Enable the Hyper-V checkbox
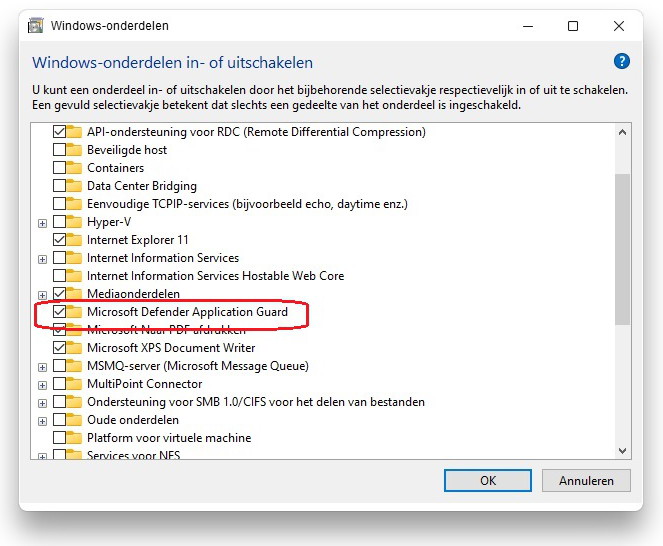The image size is (663, 546). (59, 222)
